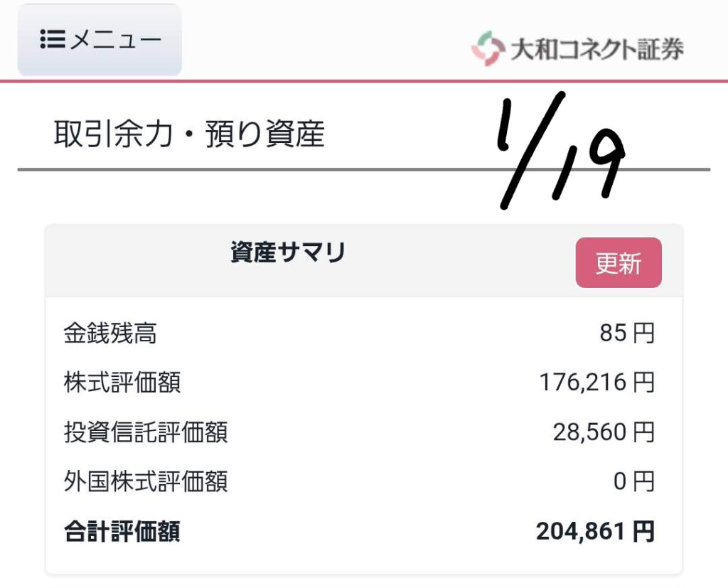Select the bold 合計評価額 total label

coord(122,532)
